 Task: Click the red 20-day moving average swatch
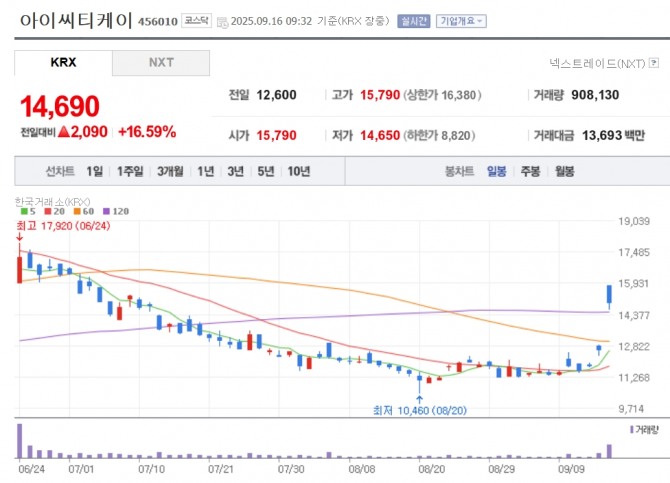(48, 211)
